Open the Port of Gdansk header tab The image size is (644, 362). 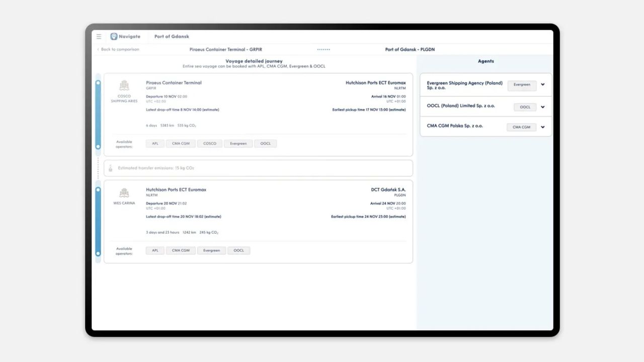pyautogui.click(x=172, y=36)
